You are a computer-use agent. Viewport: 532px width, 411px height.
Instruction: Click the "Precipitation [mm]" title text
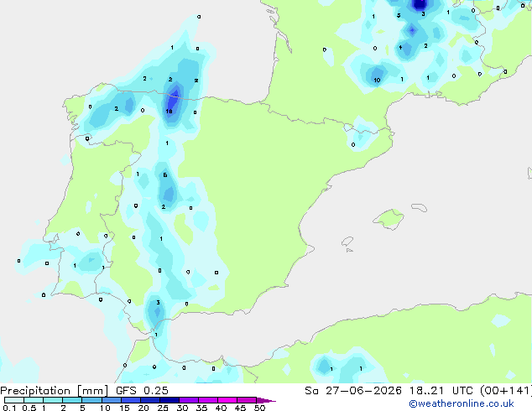pyautogui.click(x=54, y=391)
